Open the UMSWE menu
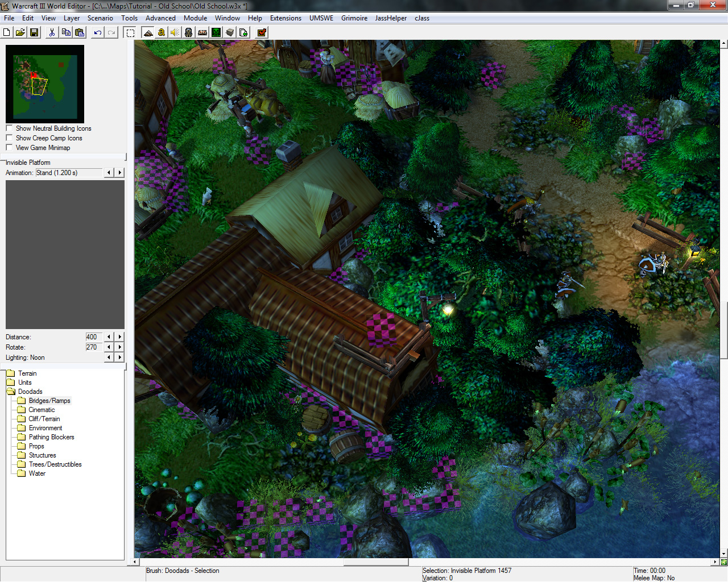 click(x=321, y=18)
